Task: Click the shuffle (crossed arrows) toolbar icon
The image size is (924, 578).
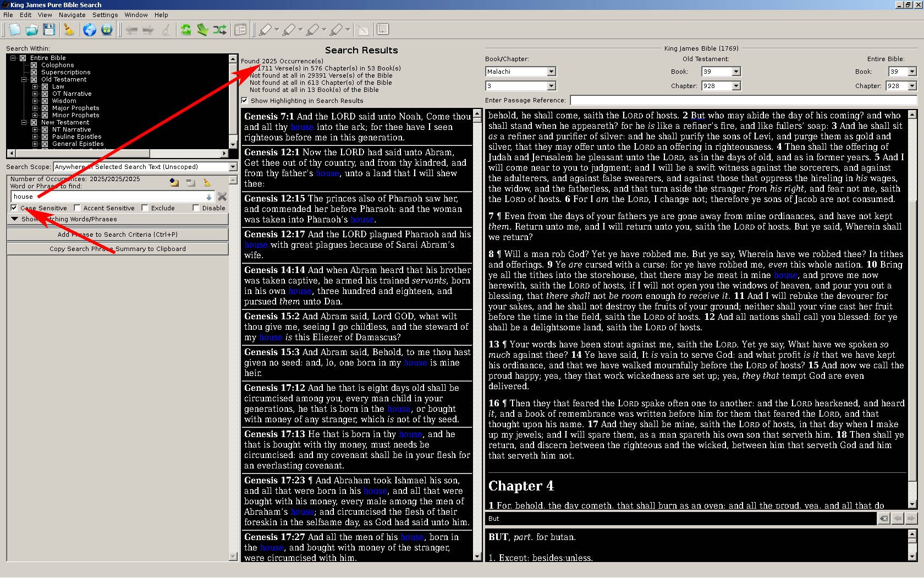Action: click(x=219, y=30)
